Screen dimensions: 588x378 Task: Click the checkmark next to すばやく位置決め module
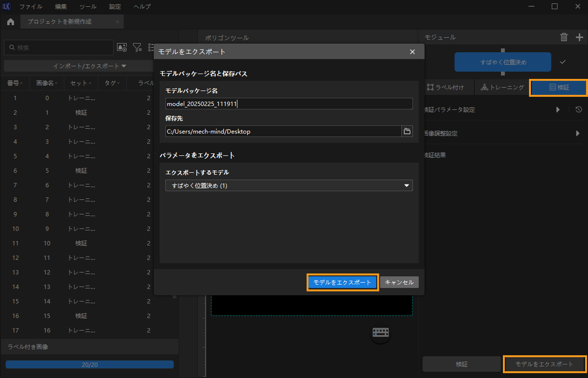click(x=563, y=62)
